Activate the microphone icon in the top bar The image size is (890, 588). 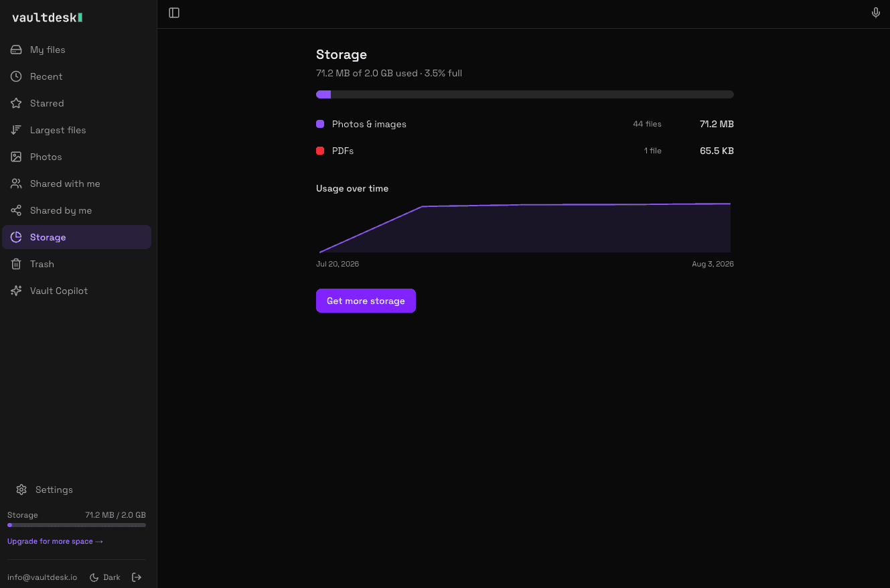[875, 13]
